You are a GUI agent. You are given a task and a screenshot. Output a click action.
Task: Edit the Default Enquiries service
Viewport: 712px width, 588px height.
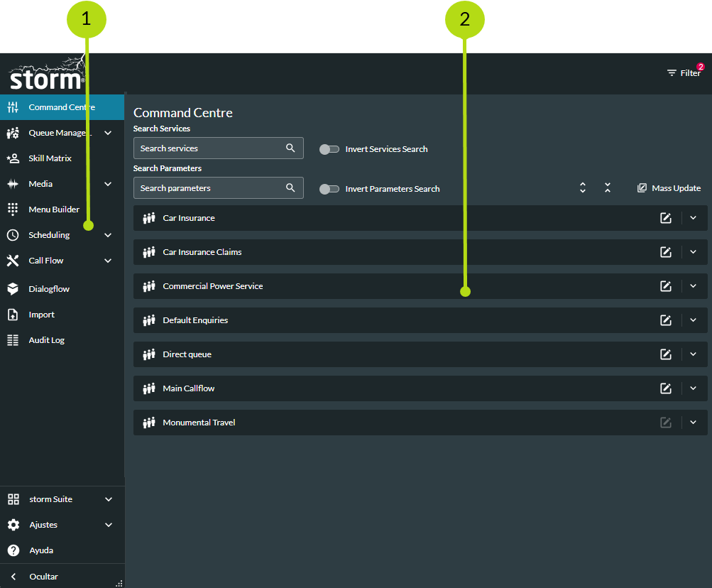[x=666, y=320]
